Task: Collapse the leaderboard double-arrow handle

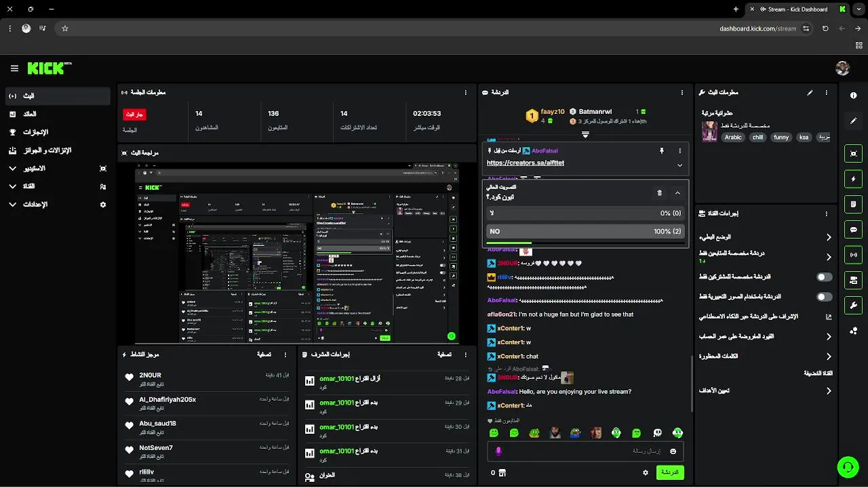Action: click(585, 134)
